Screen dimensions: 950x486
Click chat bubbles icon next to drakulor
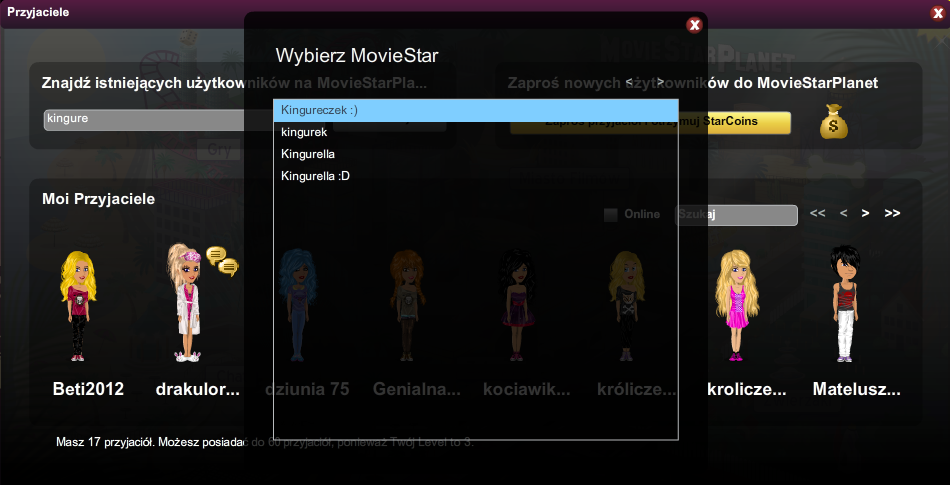click(x=222, y=261)
